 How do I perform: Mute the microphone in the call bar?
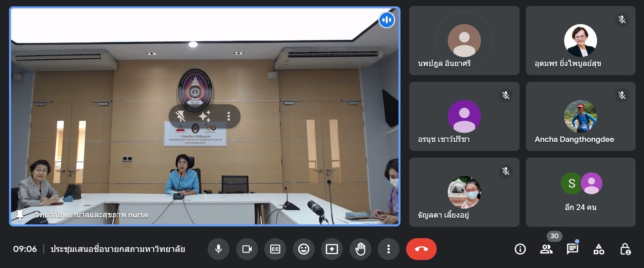pyautogui.click(x=218, y=249)
